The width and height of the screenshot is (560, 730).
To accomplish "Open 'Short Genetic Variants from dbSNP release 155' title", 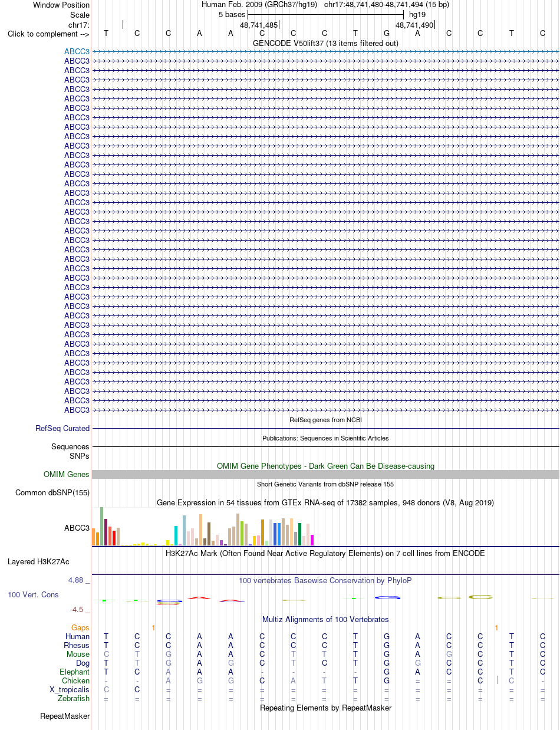I will (325, 484).
